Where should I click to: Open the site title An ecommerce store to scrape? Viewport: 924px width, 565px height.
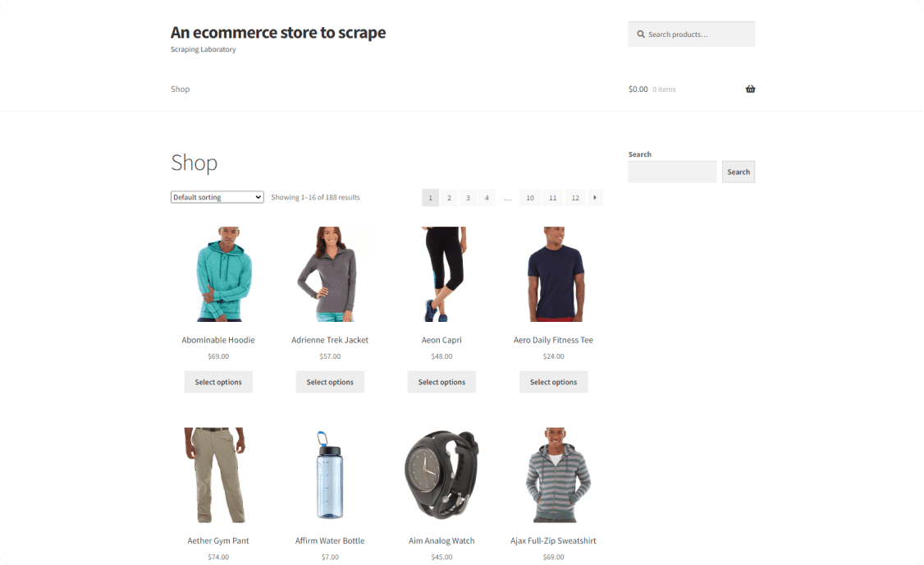[x=278, y=32]
